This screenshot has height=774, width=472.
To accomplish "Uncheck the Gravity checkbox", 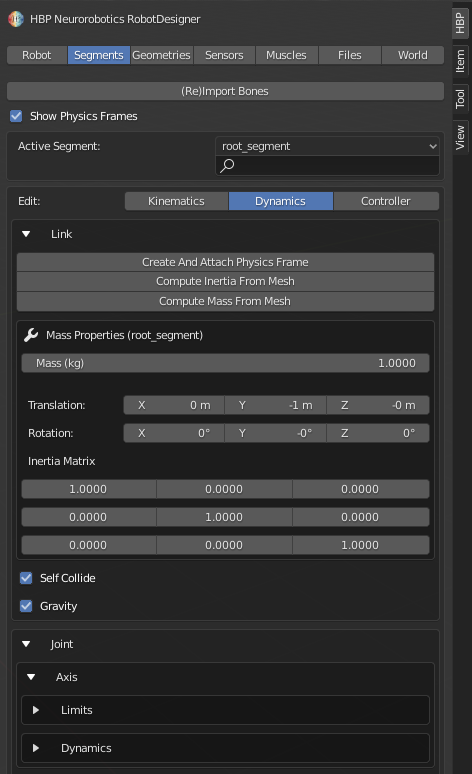I will click(26, 606).
